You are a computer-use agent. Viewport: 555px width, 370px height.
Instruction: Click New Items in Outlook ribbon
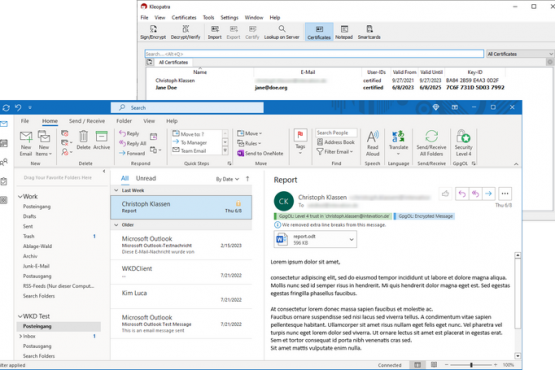[x=44, y=143]
